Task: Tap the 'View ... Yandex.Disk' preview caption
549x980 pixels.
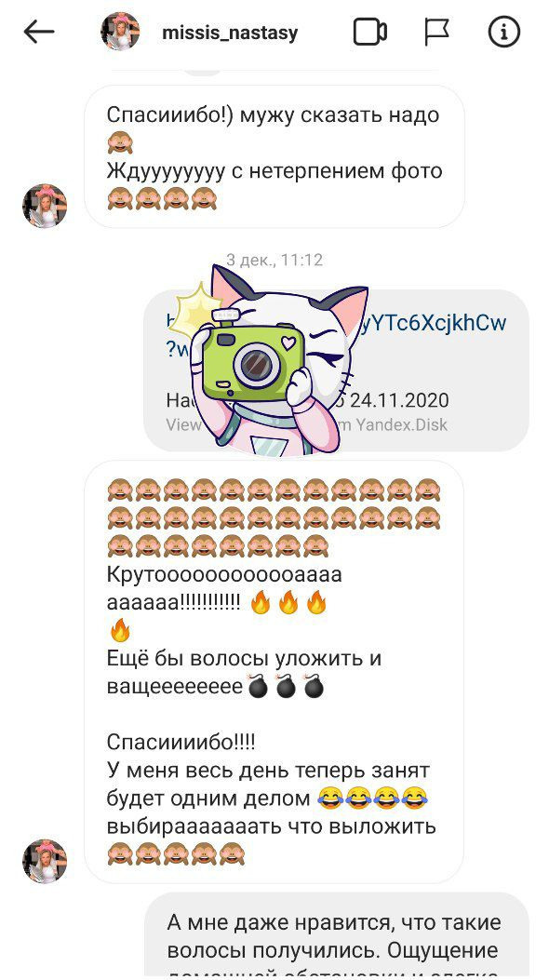Action: 307,425
